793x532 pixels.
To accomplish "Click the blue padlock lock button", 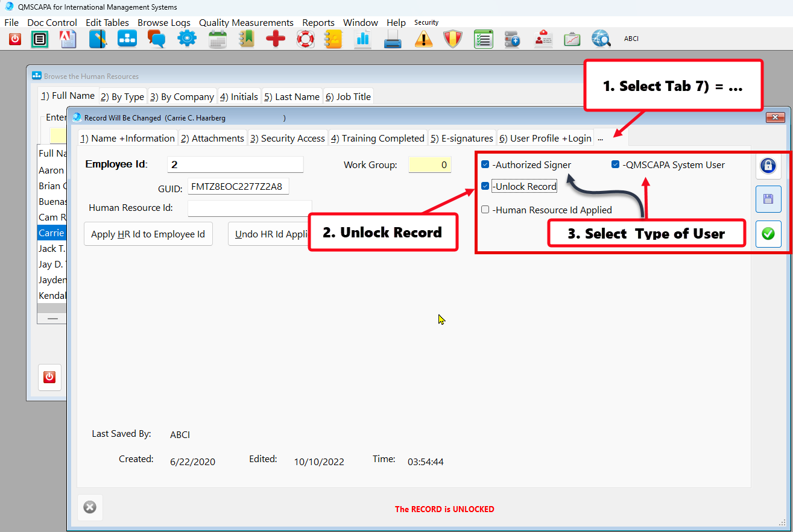I will click(768, 166).
